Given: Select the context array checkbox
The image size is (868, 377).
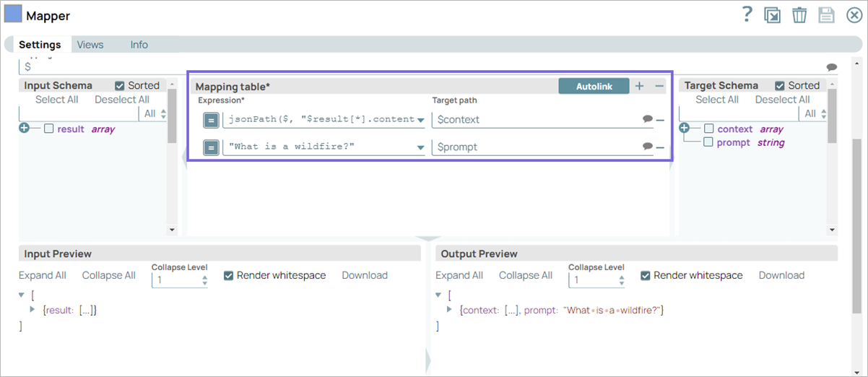Looking at the screenshot, I should pyautogui.click(x=709, y=129).
